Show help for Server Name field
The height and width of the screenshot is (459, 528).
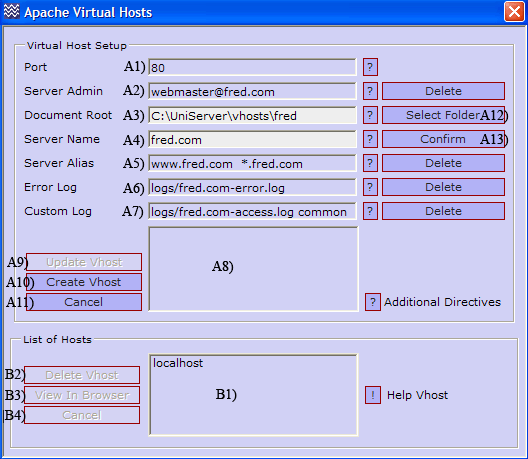point(370,139)
